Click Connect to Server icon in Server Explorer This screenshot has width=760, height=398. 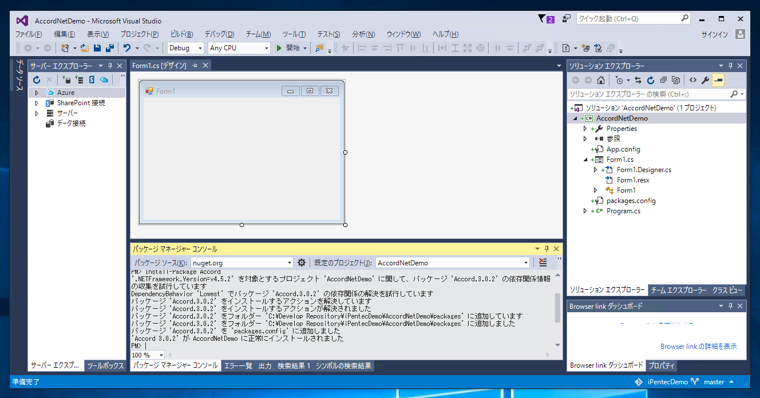tap(79, 80)
